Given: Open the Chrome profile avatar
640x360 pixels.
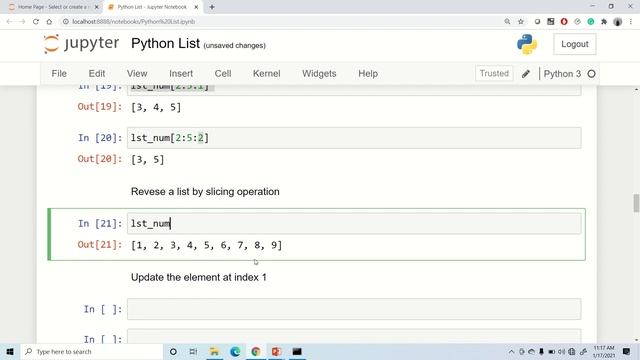Looking at the screenshot, I should [x=618, y=22].
